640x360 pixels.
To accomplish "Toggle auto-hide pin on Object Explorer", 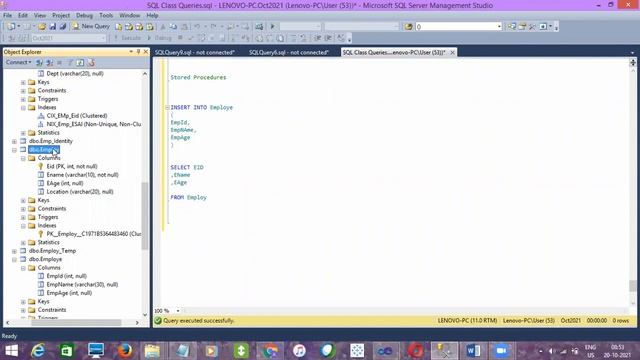I will click(x=138, y=52).
